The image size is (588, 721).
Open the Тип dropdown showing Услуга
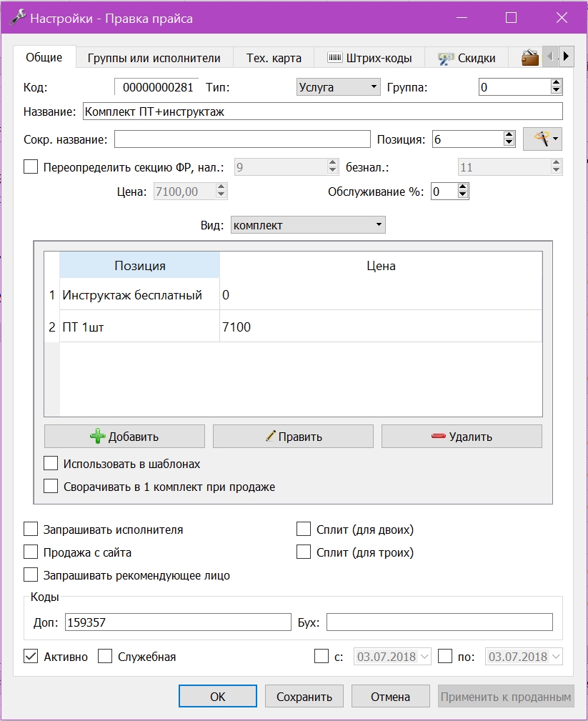(x=339, y=87)
